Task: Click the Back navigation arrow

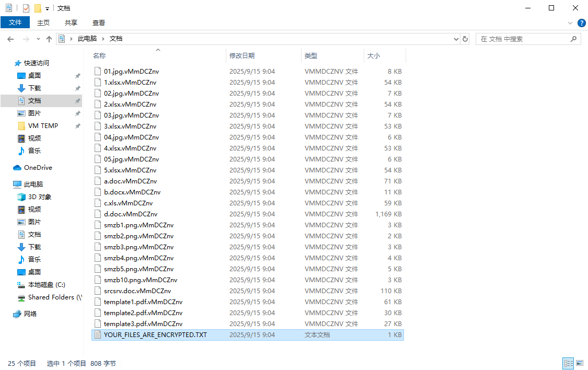Action: (10, 39)
